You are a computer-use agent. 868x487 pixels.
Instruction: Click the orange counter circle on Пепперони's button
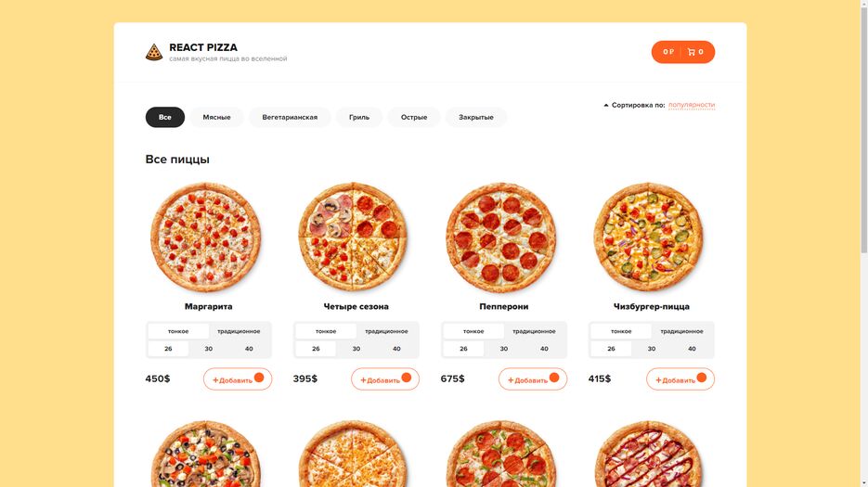click(x=554, y=378)
